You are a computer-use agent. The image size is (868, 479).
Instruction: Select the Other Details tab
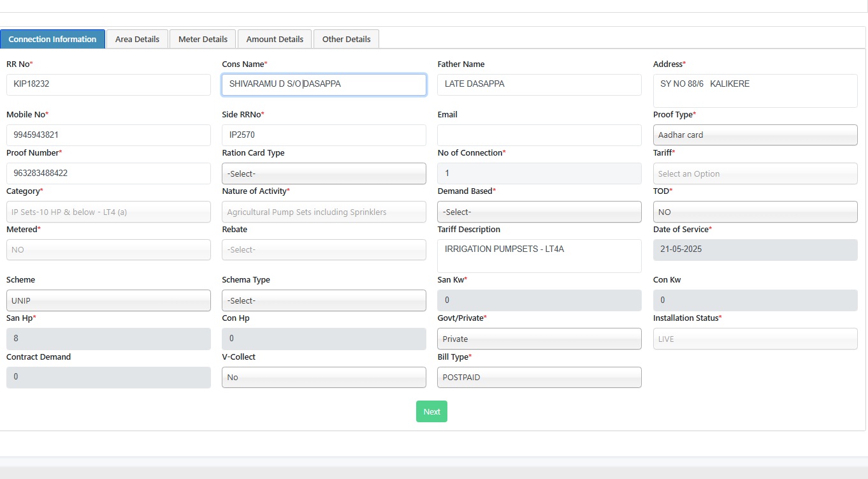point(346,39)
